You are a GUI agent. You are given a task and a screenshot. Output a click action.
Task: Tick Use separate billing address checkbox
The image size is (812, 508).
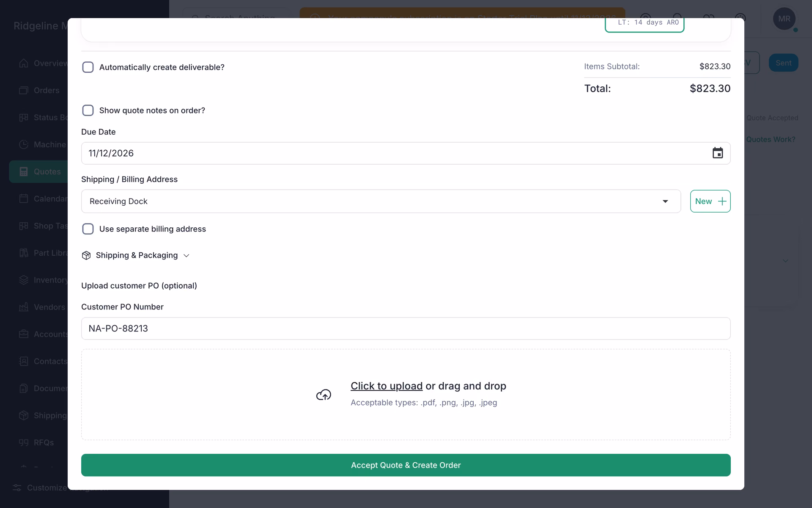point(88,229)
